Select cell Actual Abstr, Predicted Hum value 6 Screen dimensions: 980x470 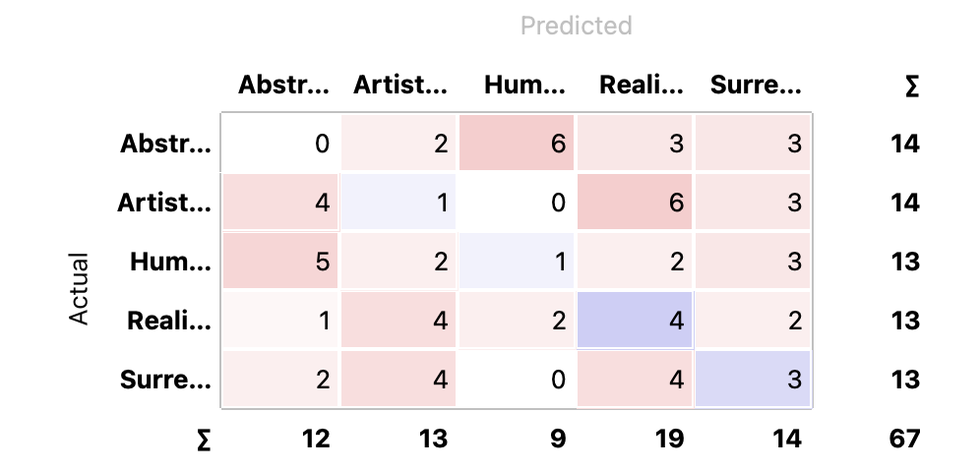tap(517, 143)
